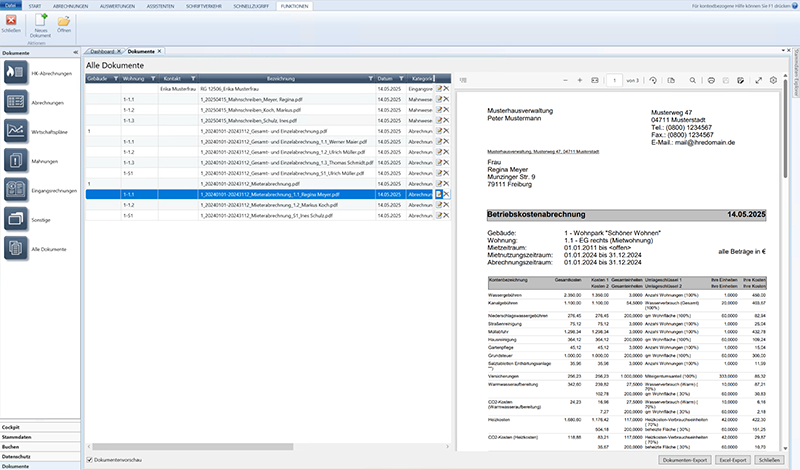Open the Kontakt column filter
Image resolution: width=800 pixels, height=470 pixels.
coord(193,79)
